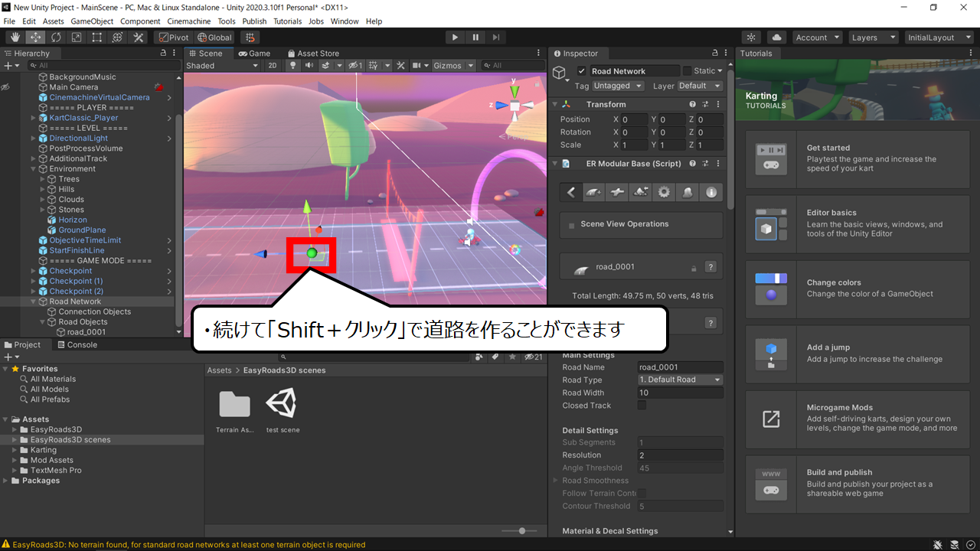Select the Rect transform tool
The image size is (980, 551).
[97, 37]
